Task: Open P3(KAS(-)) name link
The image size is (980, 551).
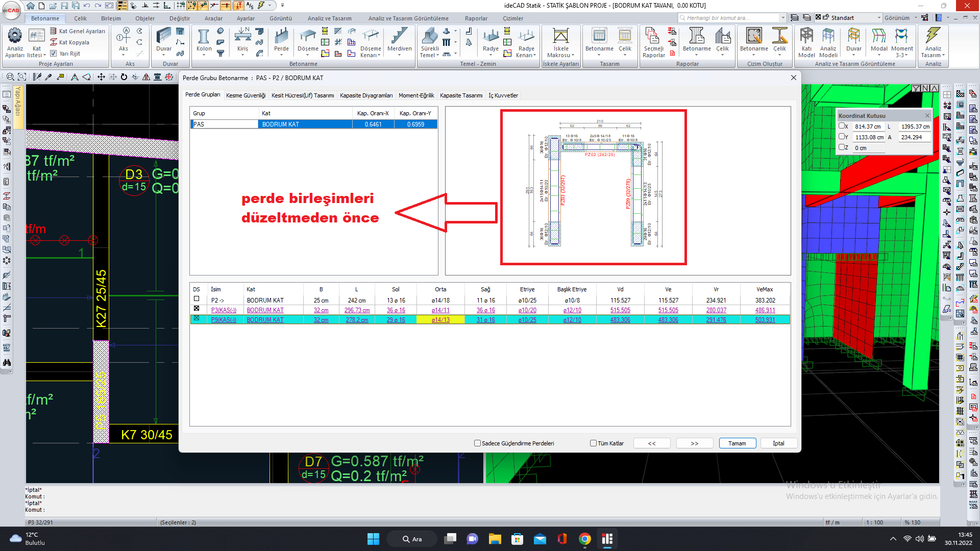Action: [224, 310]
